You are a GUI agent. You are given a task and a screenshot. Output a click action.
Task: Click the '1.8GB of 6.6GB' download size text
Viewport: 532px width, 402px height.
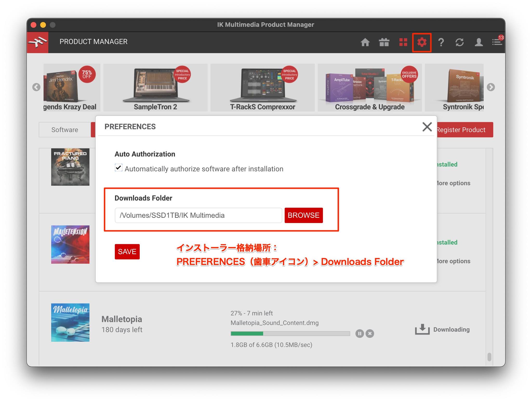pos(271,345)
